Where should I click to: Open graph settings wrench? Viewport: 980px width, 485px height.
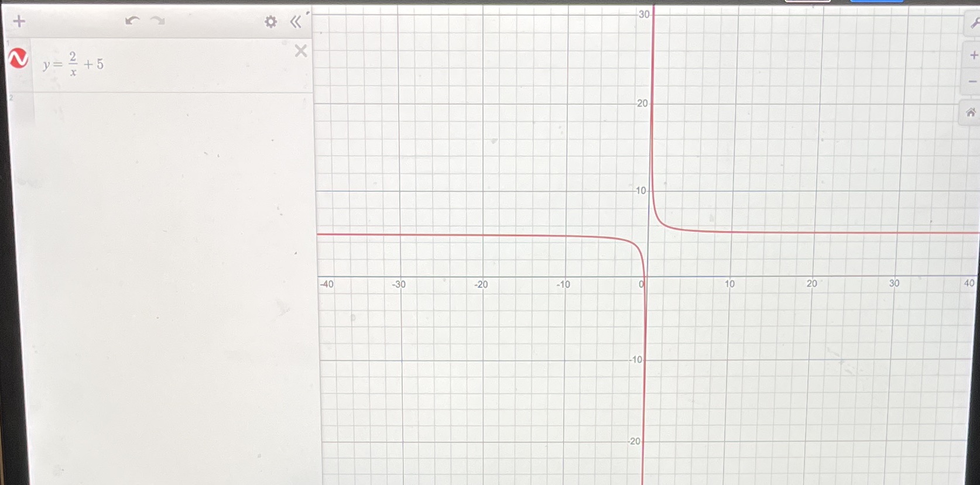[974, 23]
